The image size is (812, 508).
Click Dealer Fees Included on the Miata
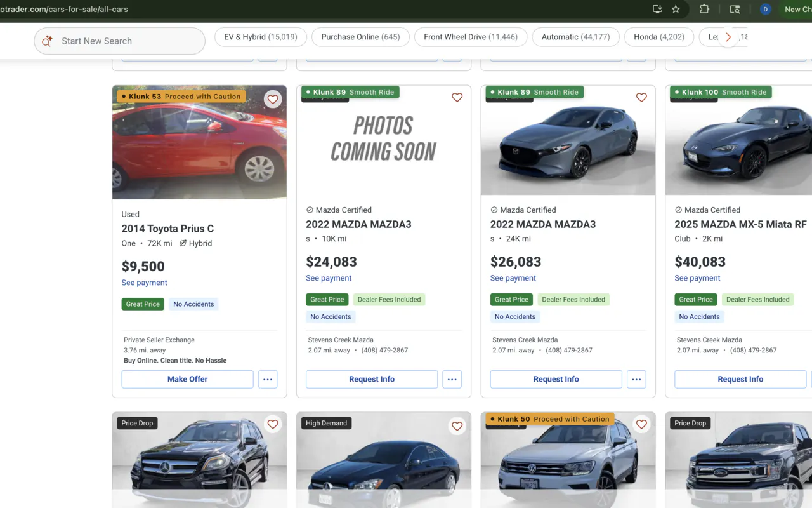click(x=757, y=300)
